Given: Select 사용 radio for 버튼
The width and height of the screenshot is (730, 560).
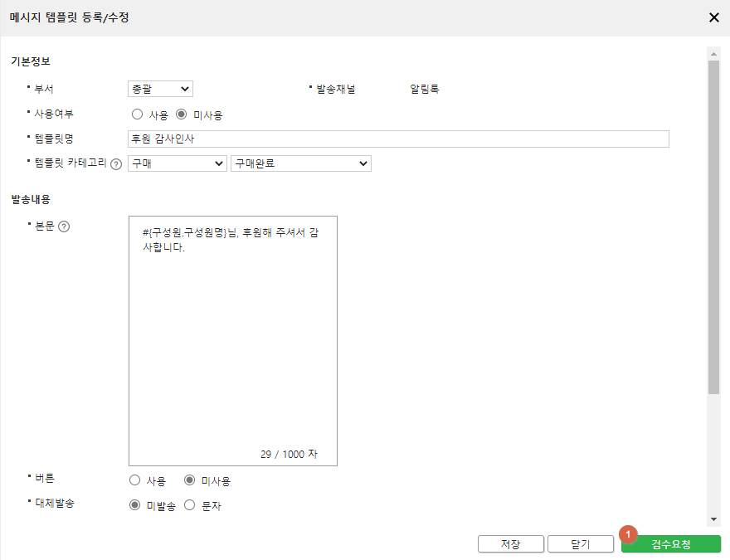Looking at the screenshot, I should 134,480.
